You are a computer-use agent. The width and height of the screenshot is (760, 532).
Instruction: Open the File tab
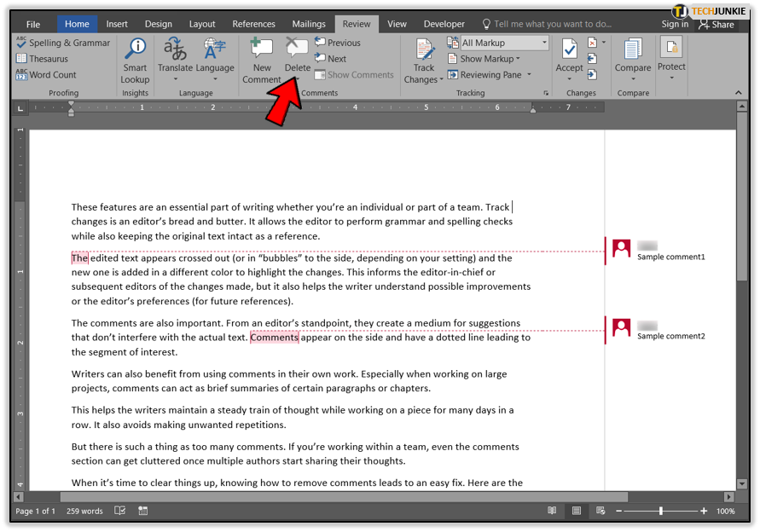click(33, 24)
